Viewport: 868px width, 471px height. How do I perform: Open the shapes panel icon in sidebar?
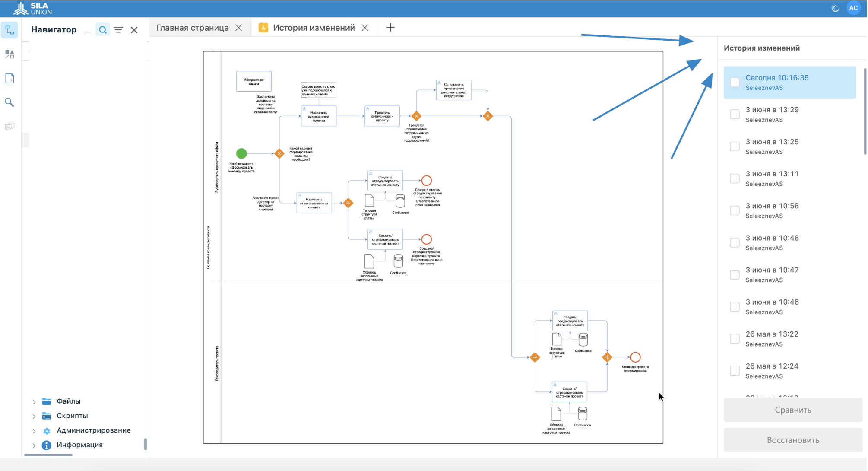pyautogui.click(x=10, y=54)
